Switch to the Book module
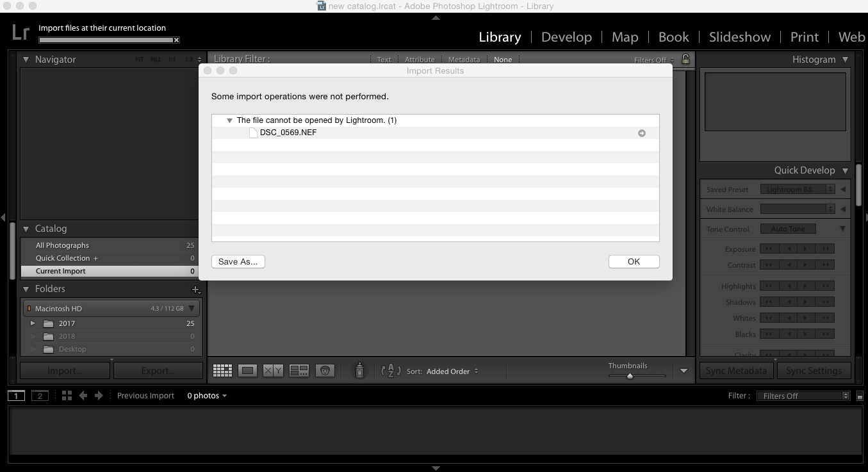Screen dimensions: 868x472 [x=673, y=37]
